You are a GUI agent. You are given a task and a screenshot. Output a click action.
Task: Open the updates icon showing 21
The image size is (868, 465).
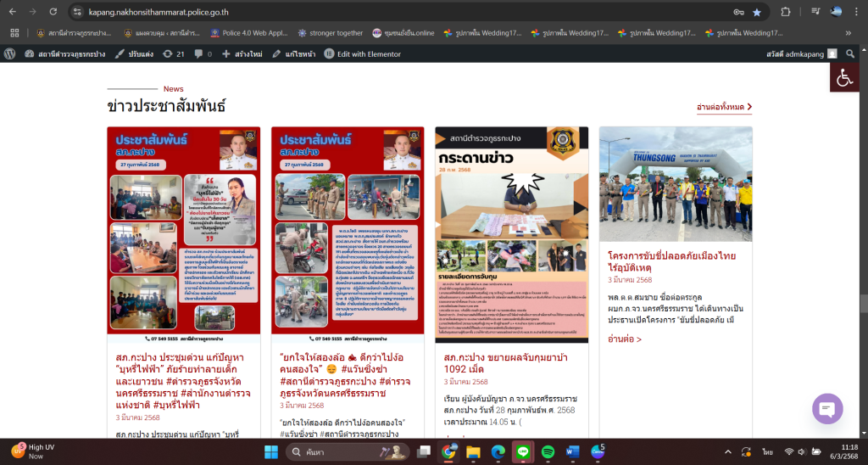pos(173,53)
